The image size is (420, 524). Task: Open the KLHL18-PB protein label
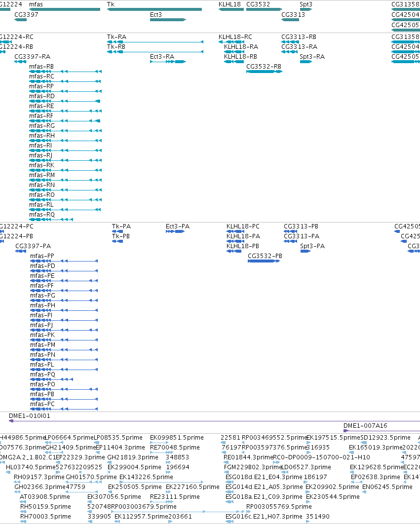coord(243,246)
